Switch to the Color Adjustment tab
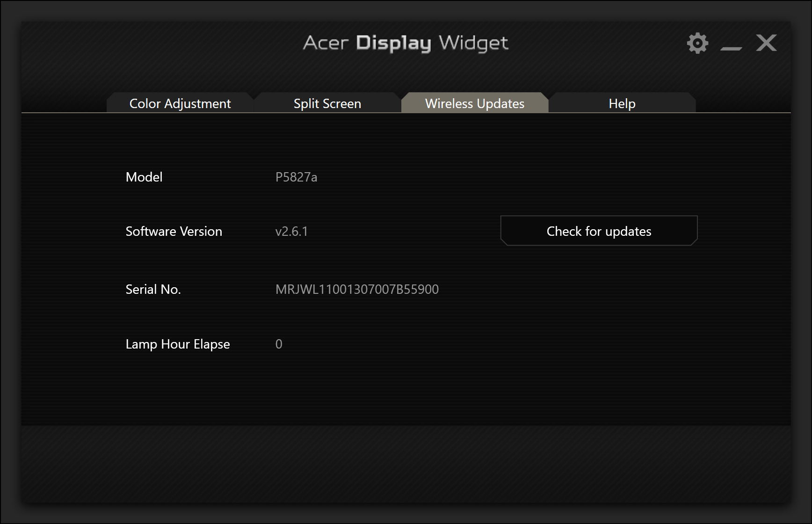812x524 pixels. (x=180, y=103)
